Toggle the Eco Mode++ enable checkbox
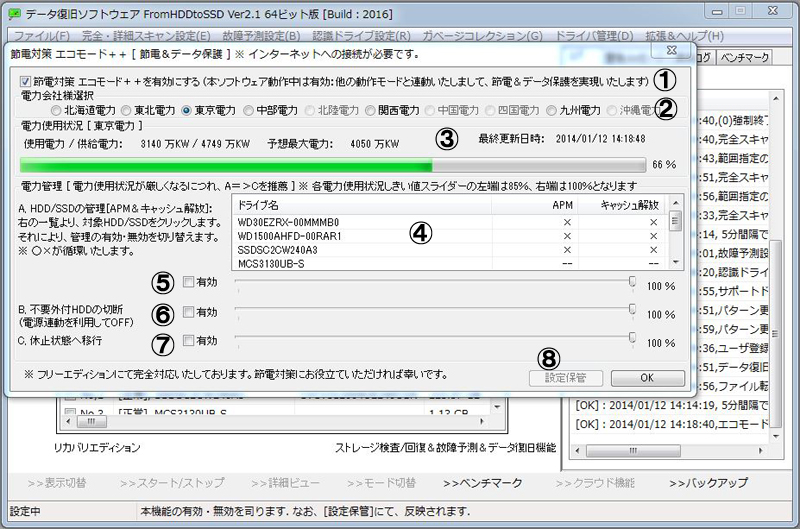This screenshot has width=800, height=529. (26, 81)
